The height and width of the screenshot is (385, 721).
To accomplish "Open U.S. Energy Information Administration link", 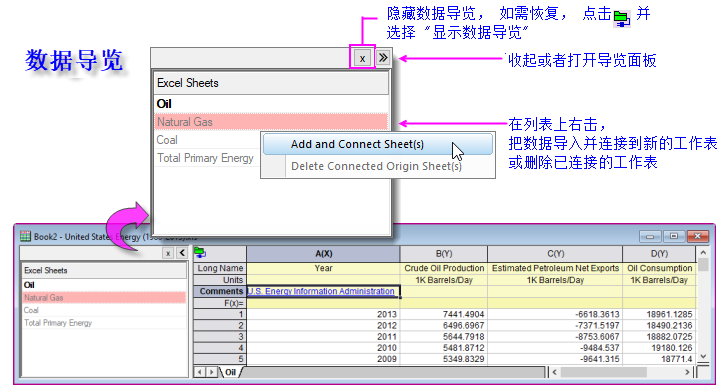I will tap(321, 291).
